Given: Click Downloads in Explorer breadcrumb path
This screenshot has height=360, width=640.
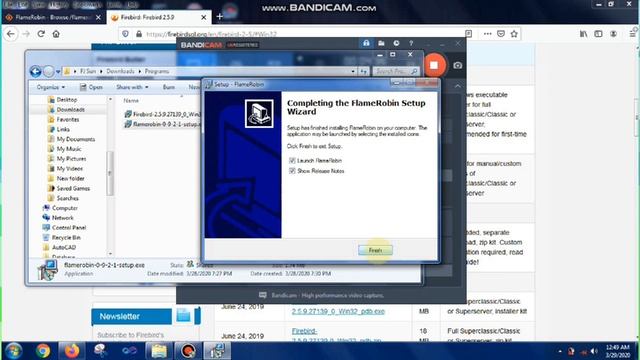Looking at the screenshot, I should click(120, 71).
